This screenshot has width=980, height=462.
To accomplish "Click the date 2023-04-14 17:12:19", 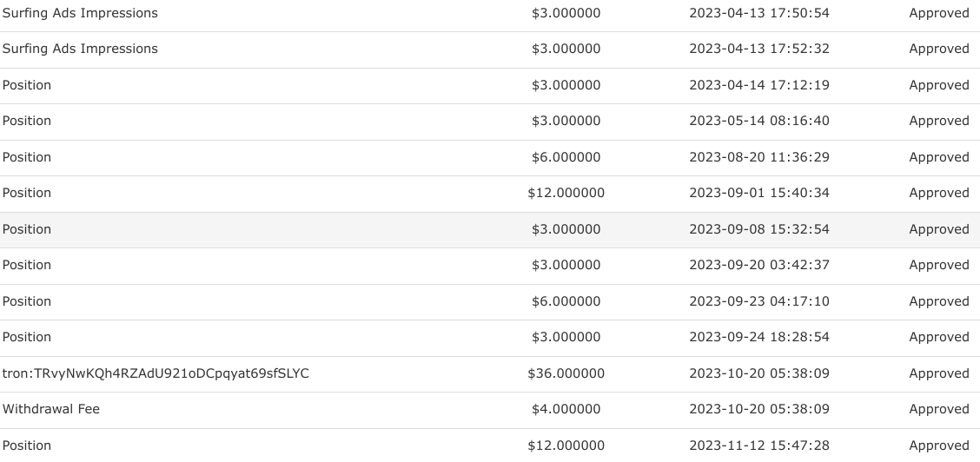I will click(x=758, y=85).
